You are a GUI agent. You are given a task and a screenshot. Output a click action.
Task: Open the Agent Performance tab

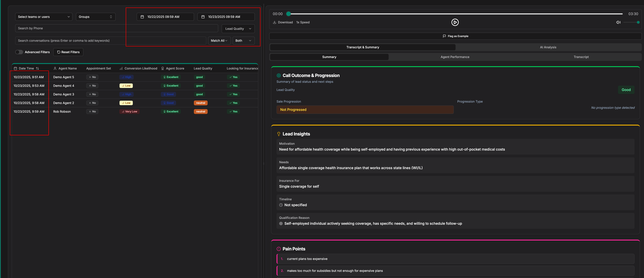(x=455, y=57)
